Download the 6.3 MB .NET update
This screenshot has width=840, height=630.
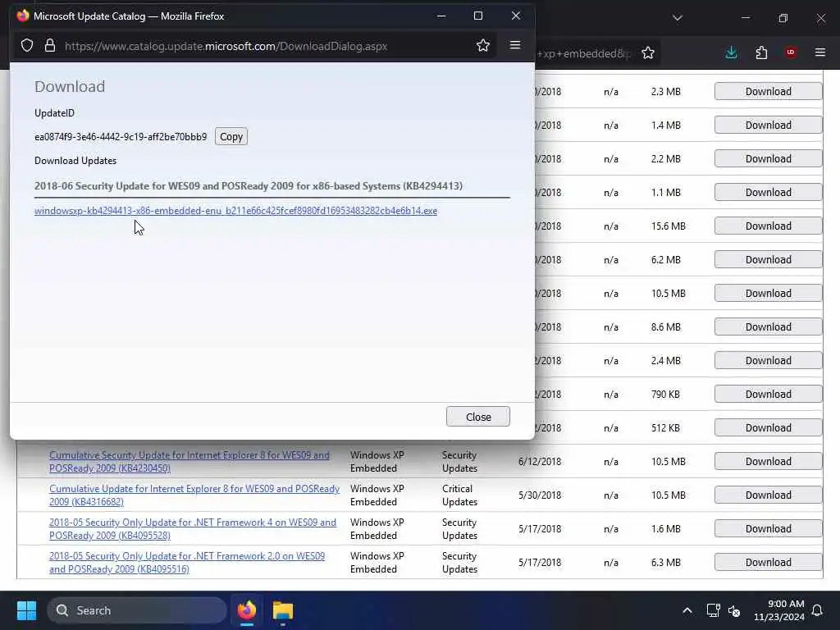[x=768, y=563]
